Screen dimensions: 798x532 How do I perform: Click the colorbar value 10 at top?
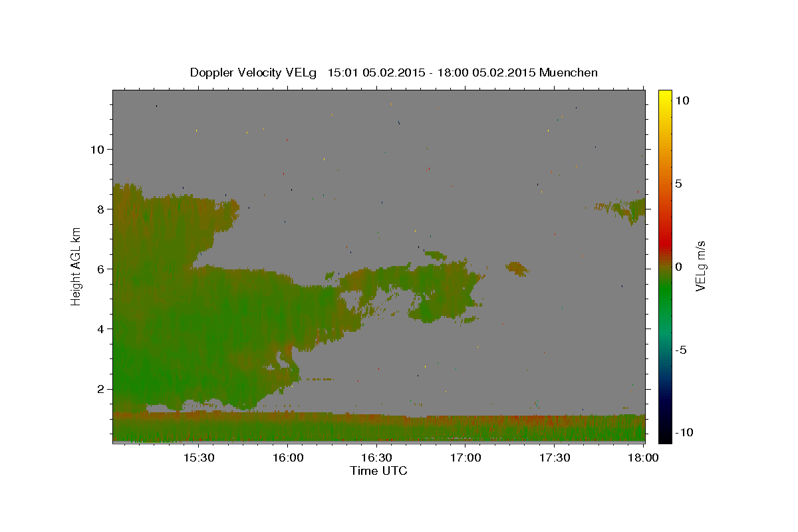click(683, 100)
